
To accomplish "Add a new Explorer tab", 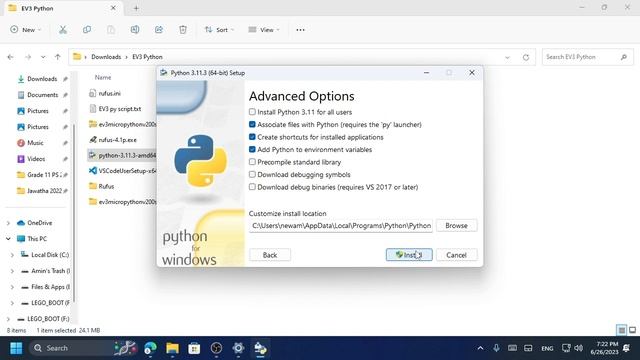I will pyautogui.click(x=136, y=8).
